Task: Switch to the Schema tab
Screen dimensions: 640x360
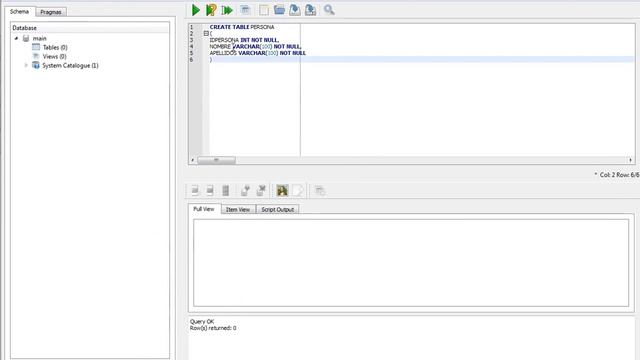Action: [x=20, y=11]
